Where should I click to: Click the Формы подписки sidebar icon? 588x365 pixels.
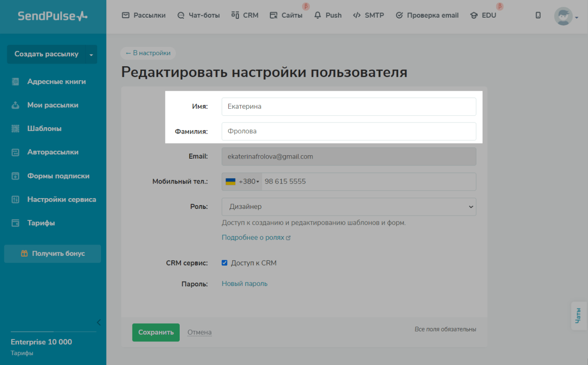(15, 176)
